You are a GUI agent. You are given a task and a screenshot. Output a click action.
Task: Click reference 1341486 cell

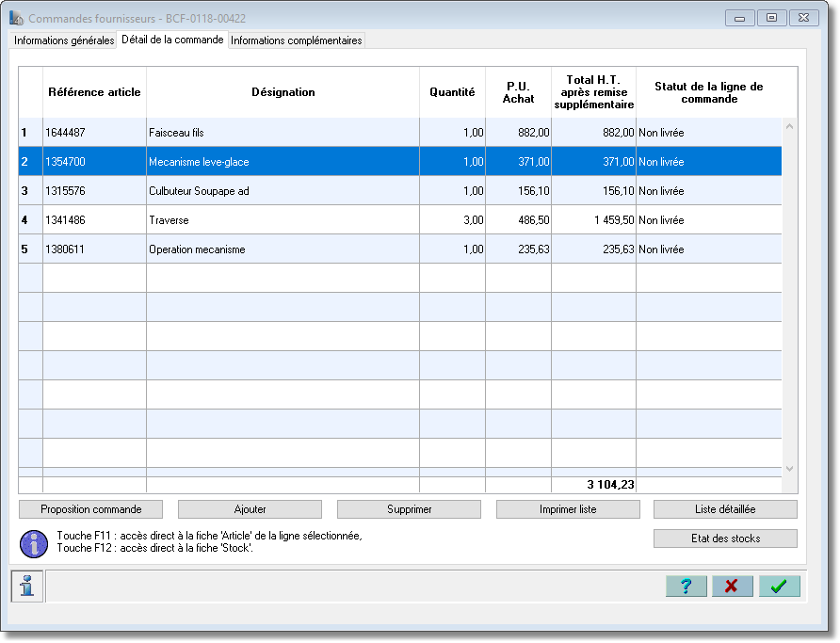click(94, 220)
